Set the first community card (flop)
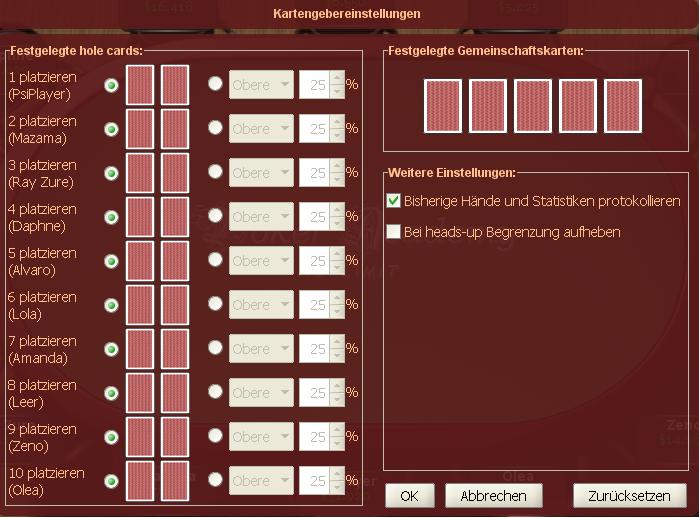The image size is (700, 518). pyautogui.click(x=443, y=106)
